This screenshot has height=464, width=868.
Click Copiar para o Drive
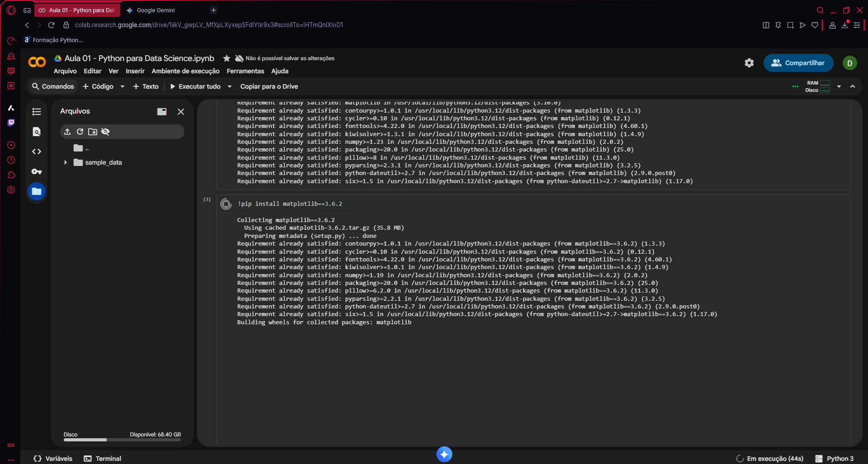269,86
